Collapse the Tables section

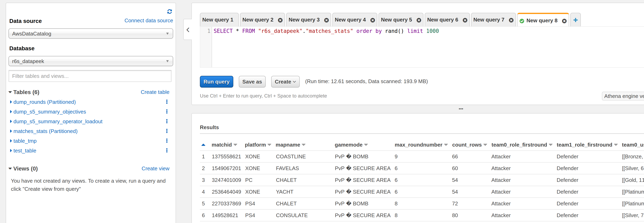click(x=10, y=92)
